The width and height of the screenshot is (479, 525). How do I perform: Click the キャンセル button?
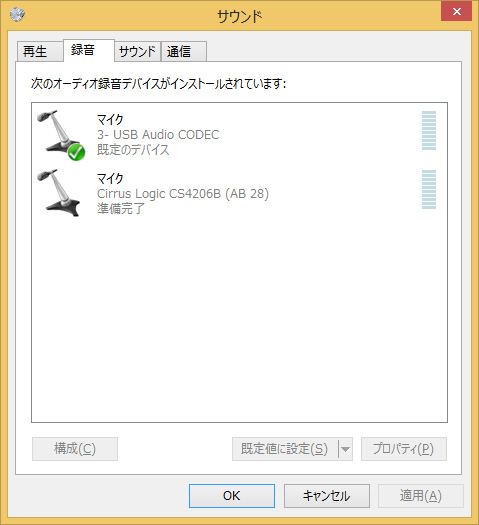click(327, 496)
